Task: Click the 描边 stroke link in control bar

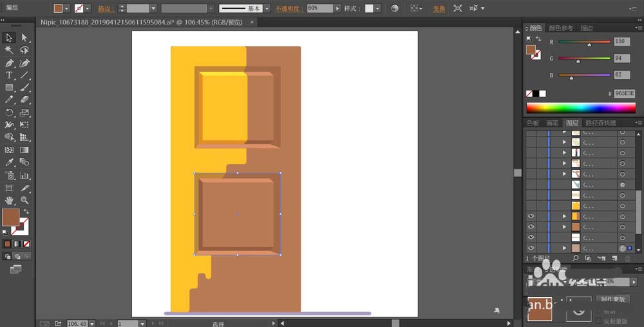Action: [x=106, y=8]
